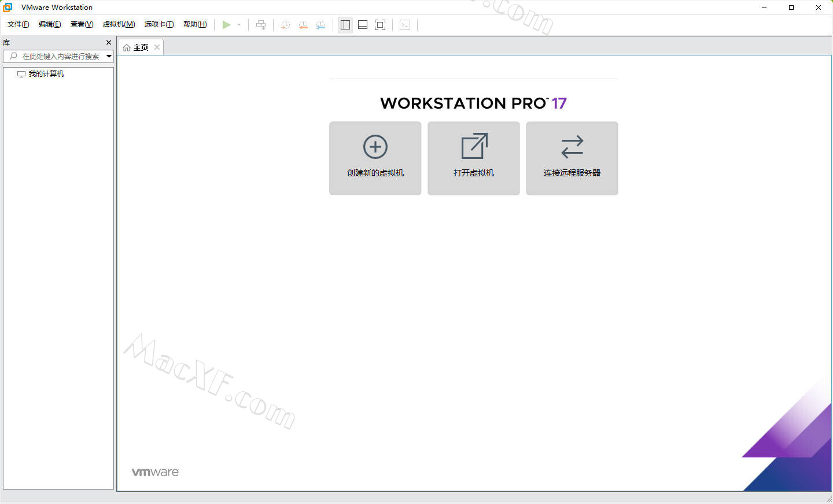Close the VMware Workstation window
833x504 pixels.
coord(819,8)
